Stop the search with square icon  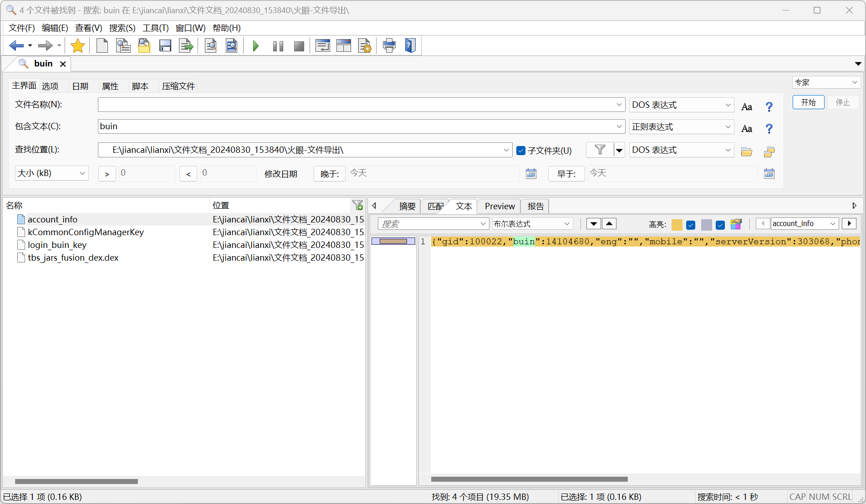click(x=299, y=46)
